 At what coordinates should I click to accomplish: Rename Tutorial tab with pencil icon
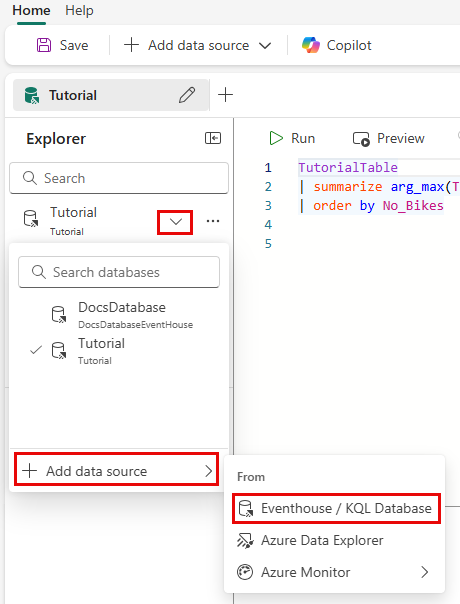point(187,95)
